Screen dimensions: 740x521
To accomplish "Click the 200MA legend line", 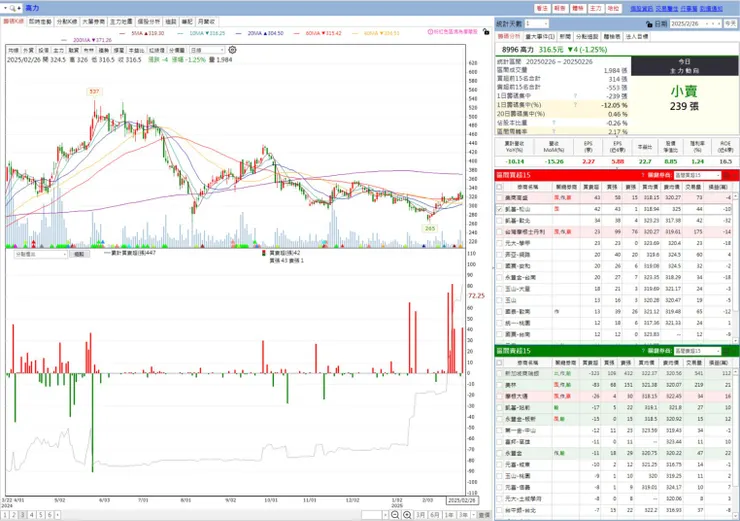I will [86, 40].
